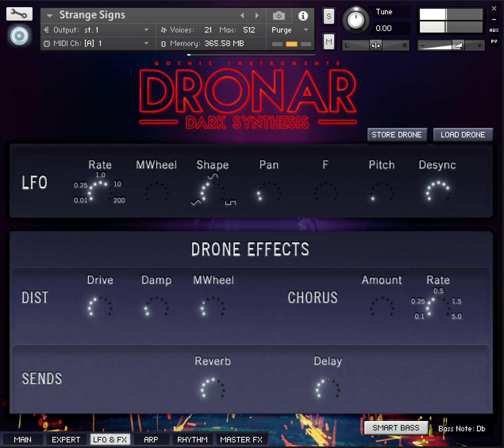Click the LOAD DRONE button
504x448 pixels.
pyautogui.click(x=463, y=135)
